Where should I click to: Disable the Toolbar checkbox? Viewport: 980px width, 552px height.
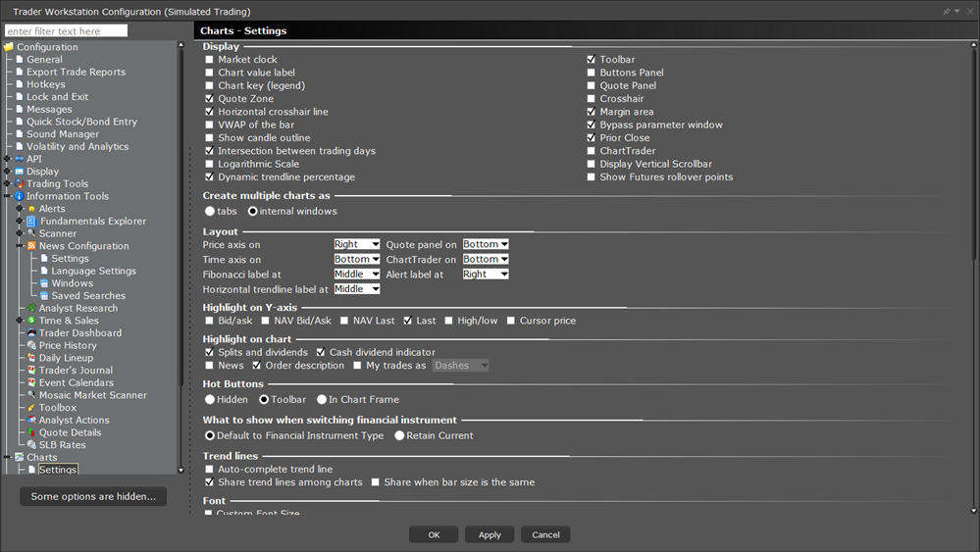[x=592, y=60]
